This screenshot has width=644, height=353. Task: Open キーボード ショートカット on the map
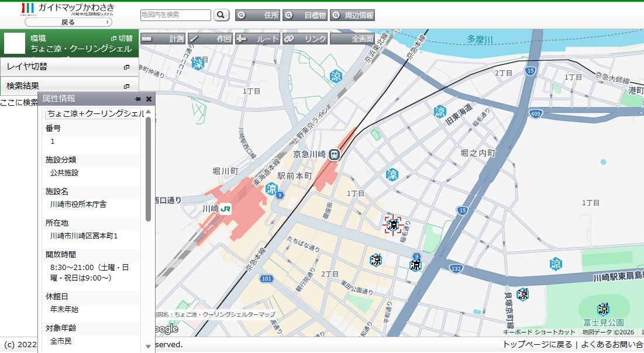539,332
